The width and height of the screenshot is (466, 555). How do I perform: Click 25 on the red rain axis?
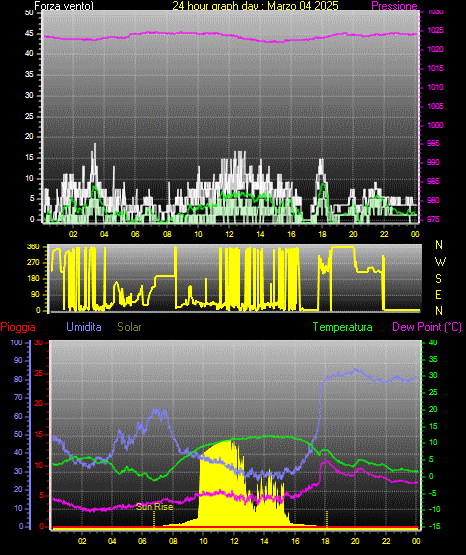coord(39,373)
